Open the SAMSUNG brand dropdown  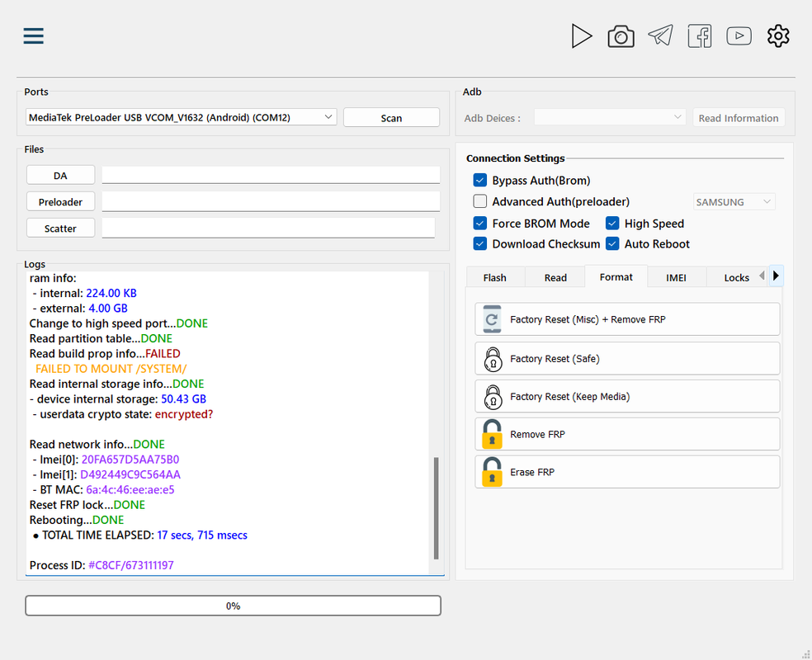point(734,201)
